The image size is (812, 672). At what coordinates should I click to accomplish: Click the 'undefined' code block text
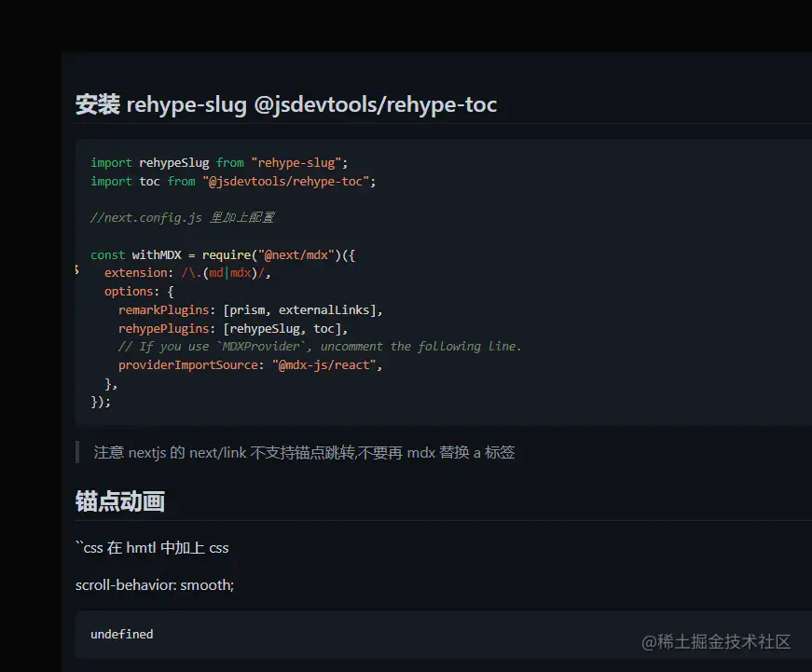coord(122,634)
